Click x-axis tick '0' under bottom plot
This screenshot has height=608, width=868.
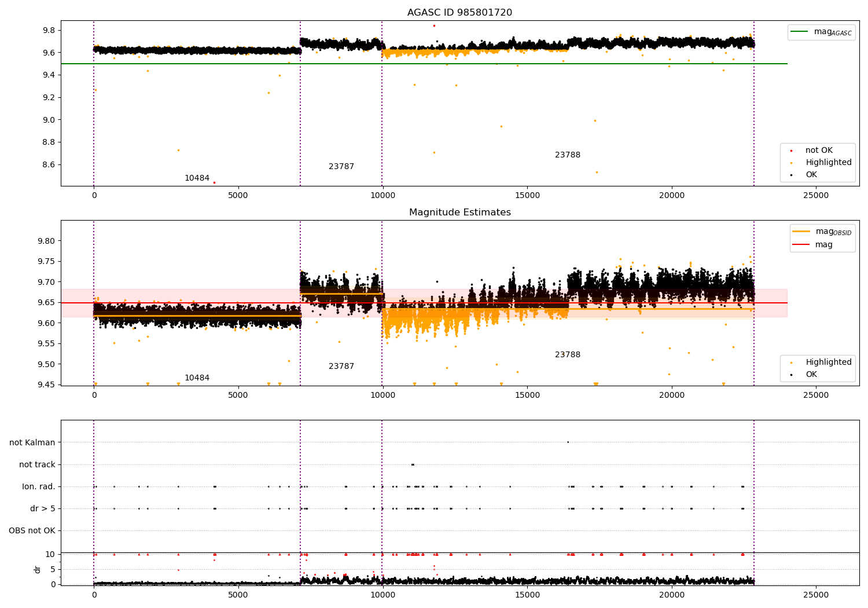click(x=94, y=595)
